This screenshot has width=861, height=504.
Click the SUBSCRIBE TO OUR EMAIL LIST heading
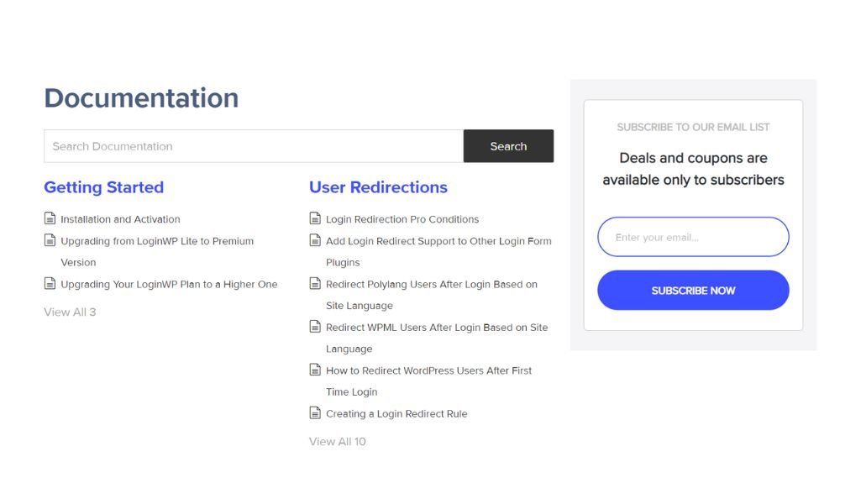pos(693,127)
